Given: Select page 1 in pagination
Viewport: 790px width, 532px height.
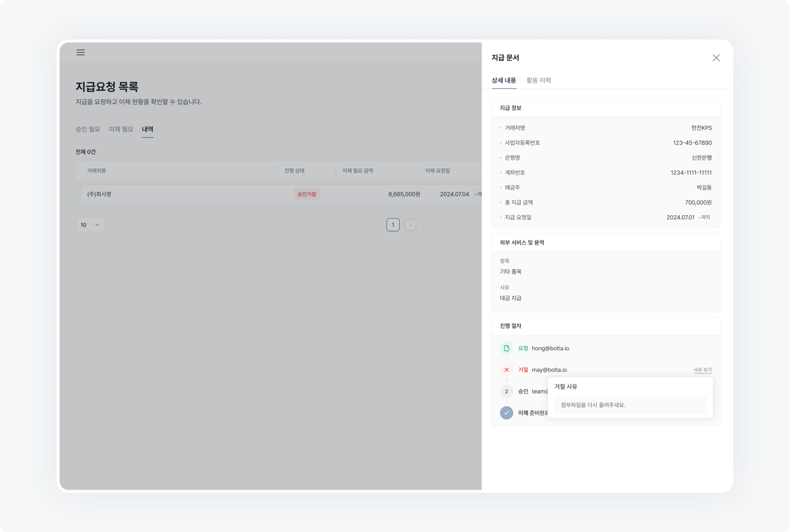Looking at the screenshot, I should pyautogui.click(x=393, y=225).
